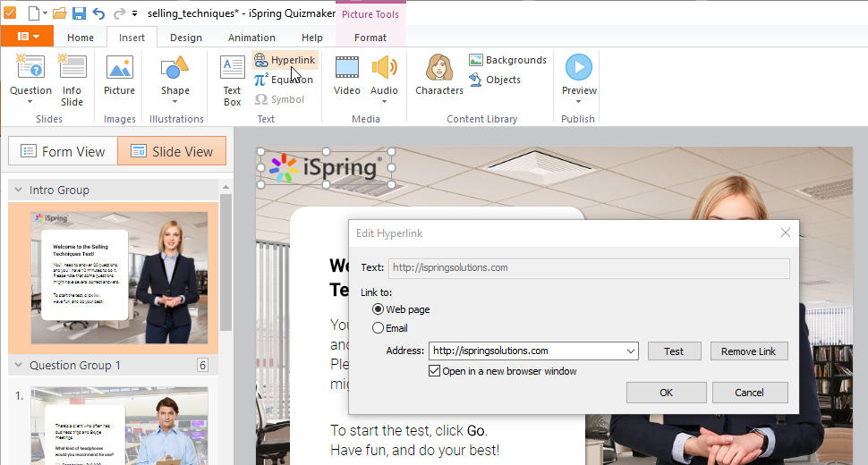Viewport: 868px width, 465px height.
Task: Click the scroll-up arrow in the slide list
Action: 226,188
